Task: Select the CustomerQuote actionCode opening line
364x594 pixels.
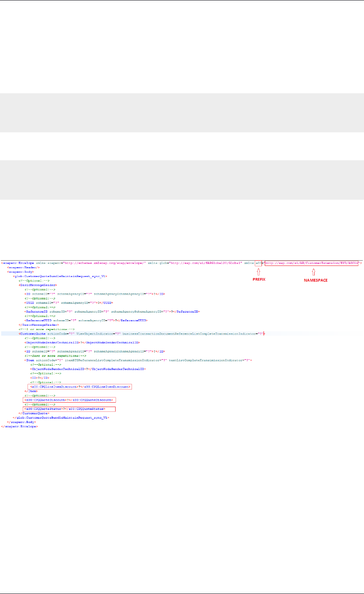Action: click(142, 333)
